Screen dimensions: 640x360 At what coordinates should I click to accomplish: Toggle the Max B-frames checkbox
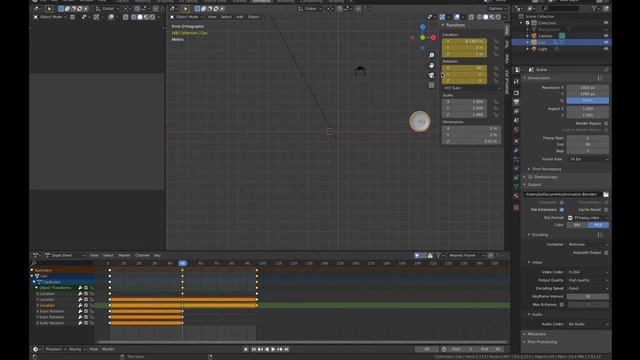tap(562, 304)
